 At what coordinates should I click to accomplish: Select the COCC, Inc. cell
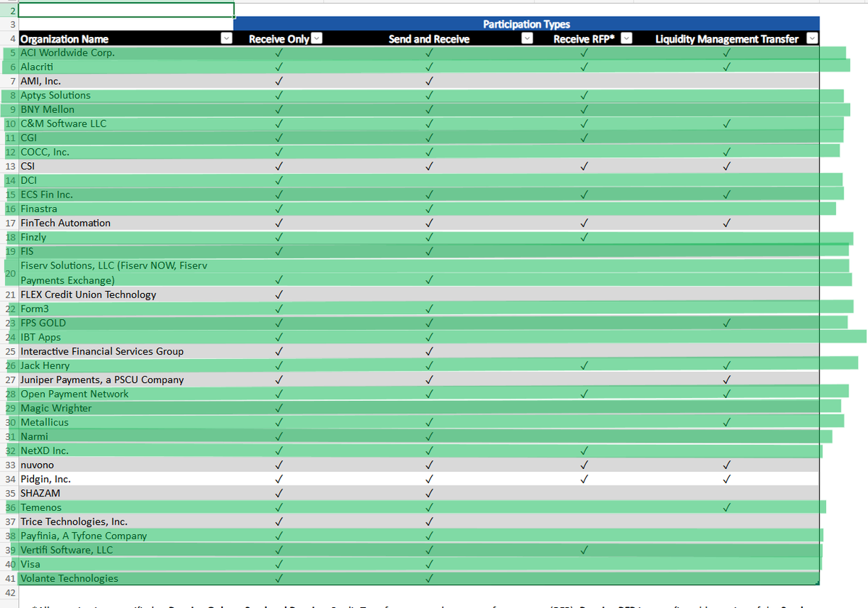point(126,152)
